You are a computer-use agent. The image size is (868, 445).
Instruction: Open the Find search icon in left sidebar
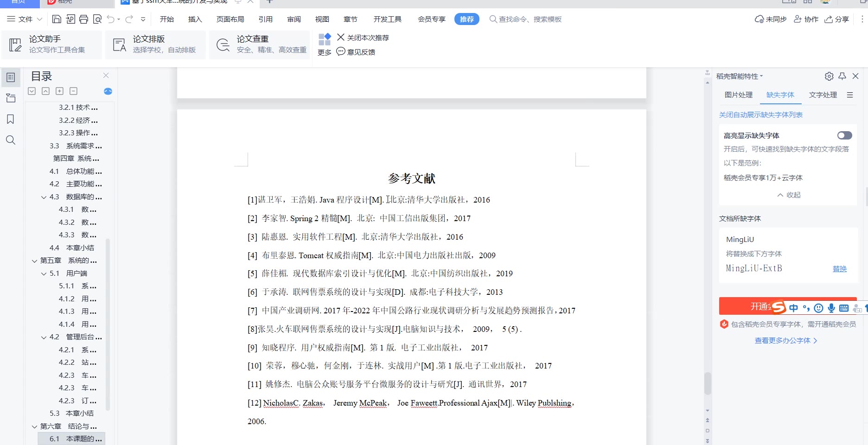tap(11, 140)
